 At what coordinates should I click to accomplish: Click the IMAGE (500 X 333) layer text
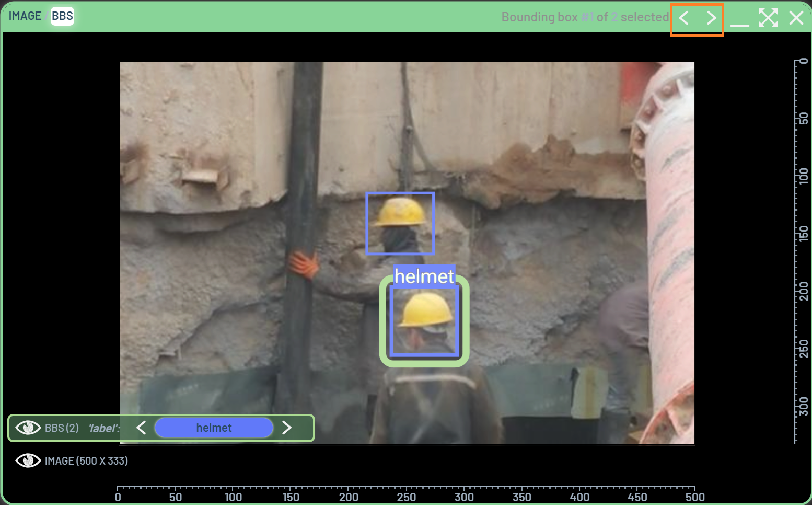pyautogui.click(x=86, y=461)
